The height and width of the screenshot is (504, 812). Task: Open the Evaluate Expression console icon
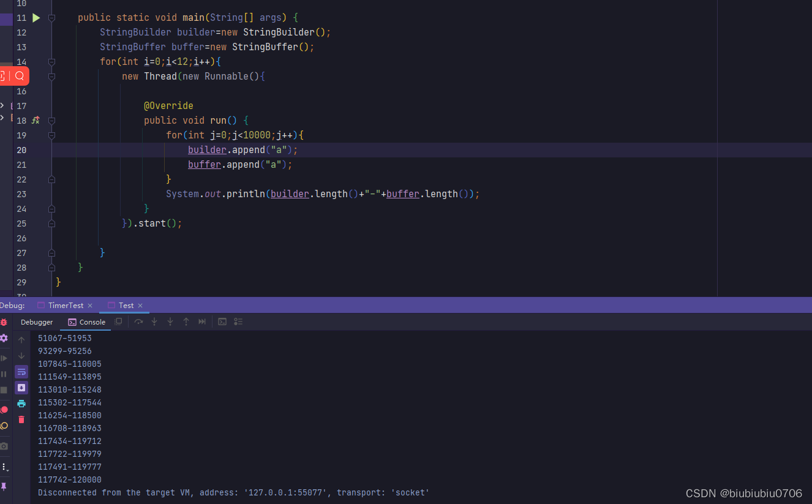point(222,322)
